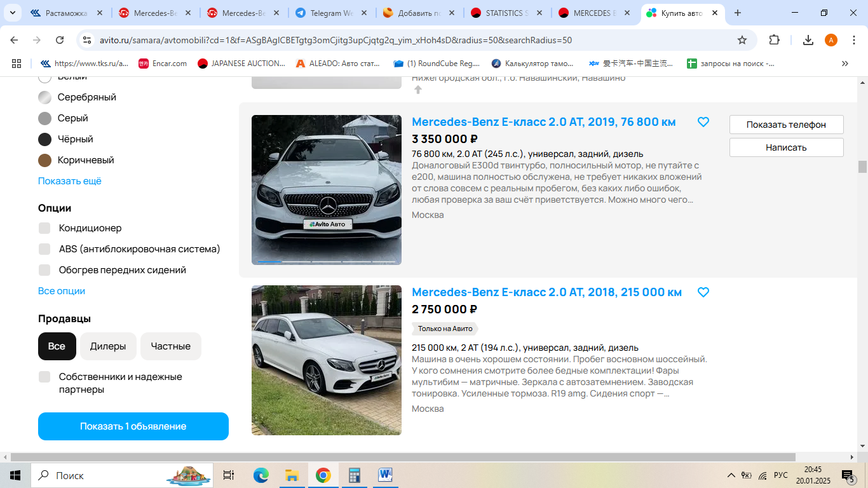Close the Купить авто tab

point(715,13)
